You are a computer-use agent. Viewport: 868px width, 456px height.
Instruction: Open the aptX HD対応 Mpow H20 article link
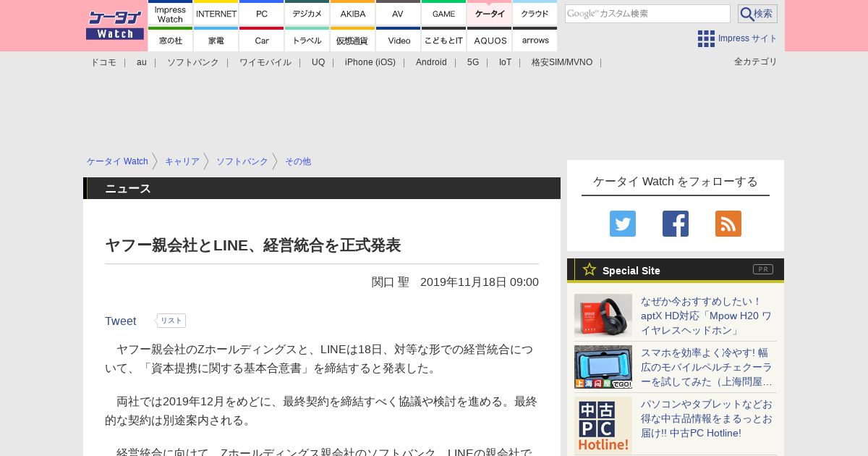coord(707,316)
